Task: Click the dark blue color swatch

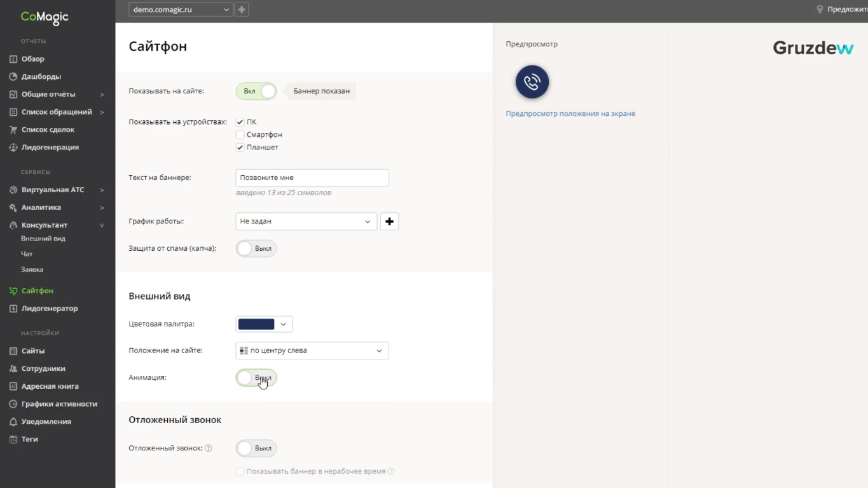Action: (x=256, y=324)
